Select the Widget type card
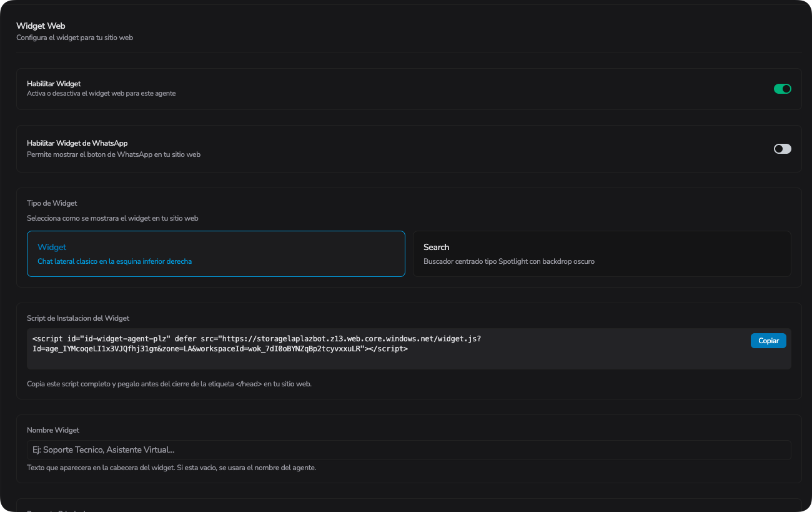 [216, 254]
